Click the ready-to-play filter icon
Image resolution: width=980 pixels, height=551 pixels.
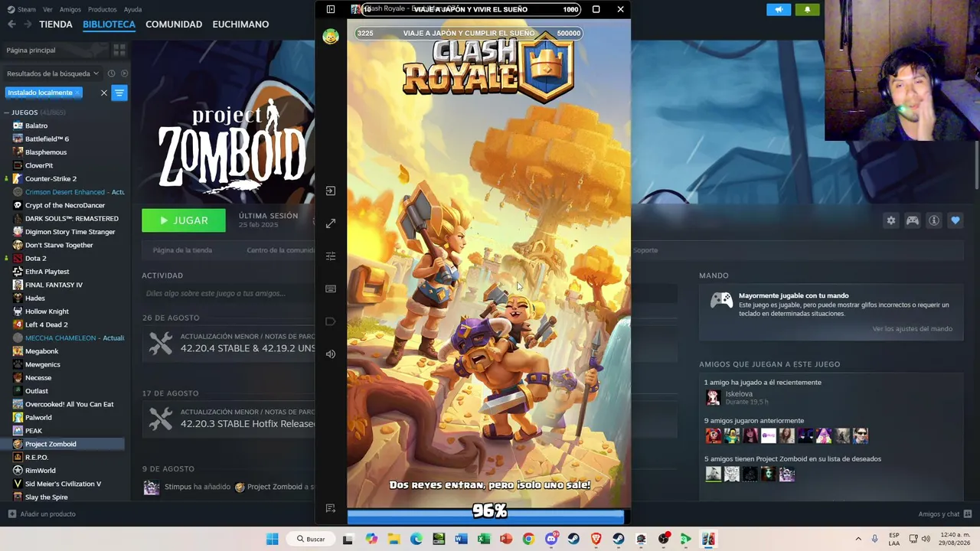124,73
